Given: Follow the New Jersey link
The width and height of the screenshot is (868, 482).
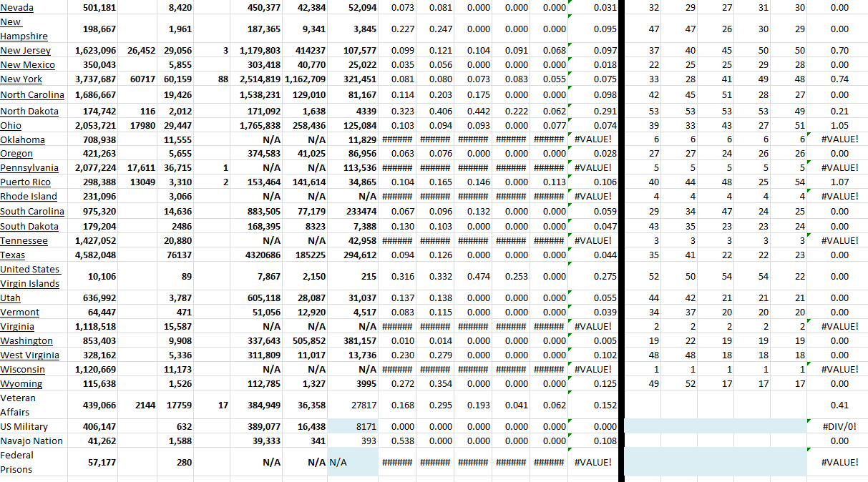Looking at the screenshot, I should click(x=25, y=51).
